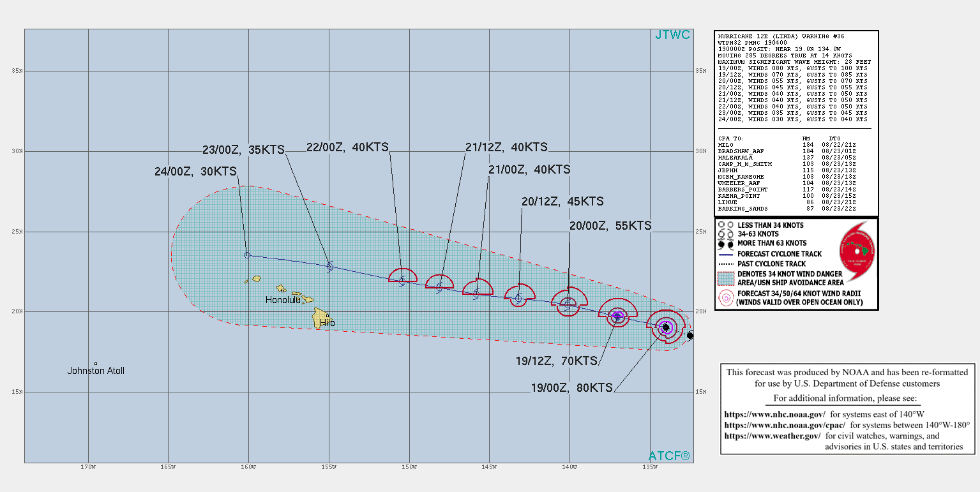Click the '21/00Z, 40KTS' forecast label

point(529,170)
